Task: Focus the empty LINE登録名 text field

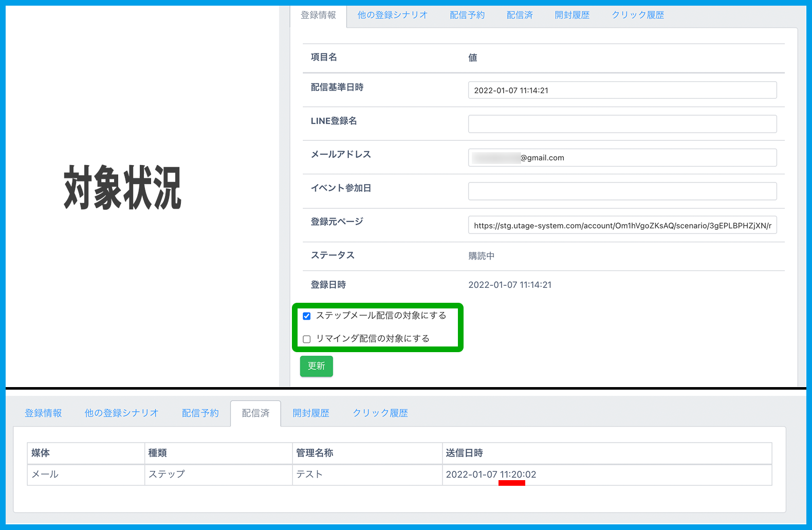Action: pyautogui.click(x=622, y=124)
